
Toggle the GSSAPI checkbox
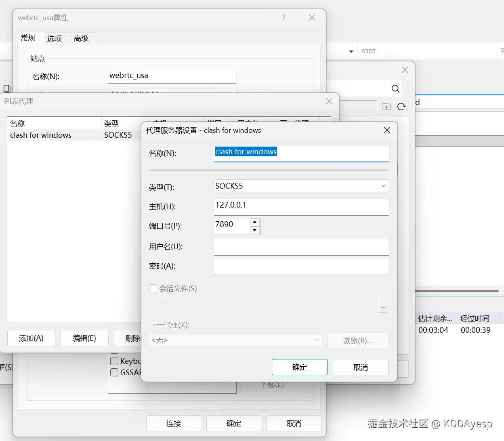pos(114,372)
